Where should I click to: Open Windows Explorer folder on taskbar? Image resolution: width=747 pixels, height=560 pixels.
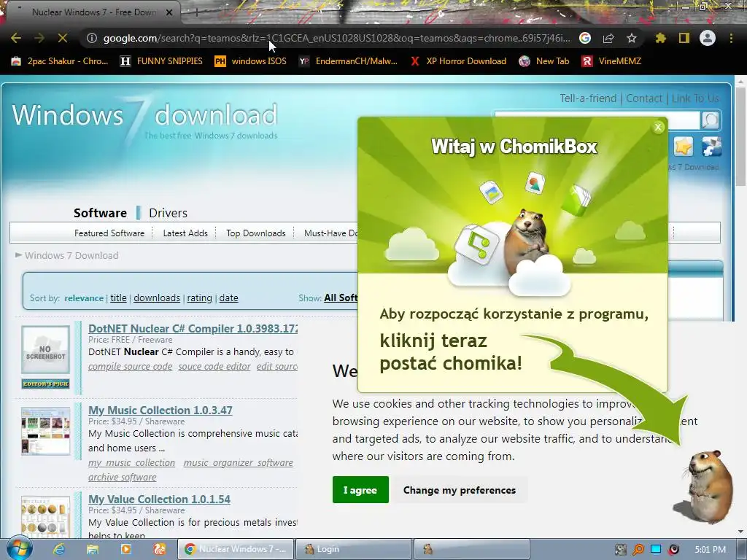pos(93,549)
